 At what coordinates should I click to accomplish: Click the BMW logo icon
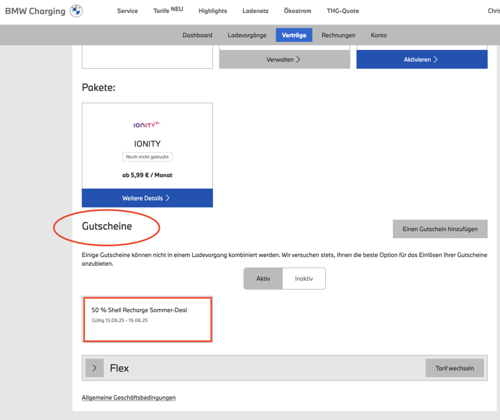point(76,11)
